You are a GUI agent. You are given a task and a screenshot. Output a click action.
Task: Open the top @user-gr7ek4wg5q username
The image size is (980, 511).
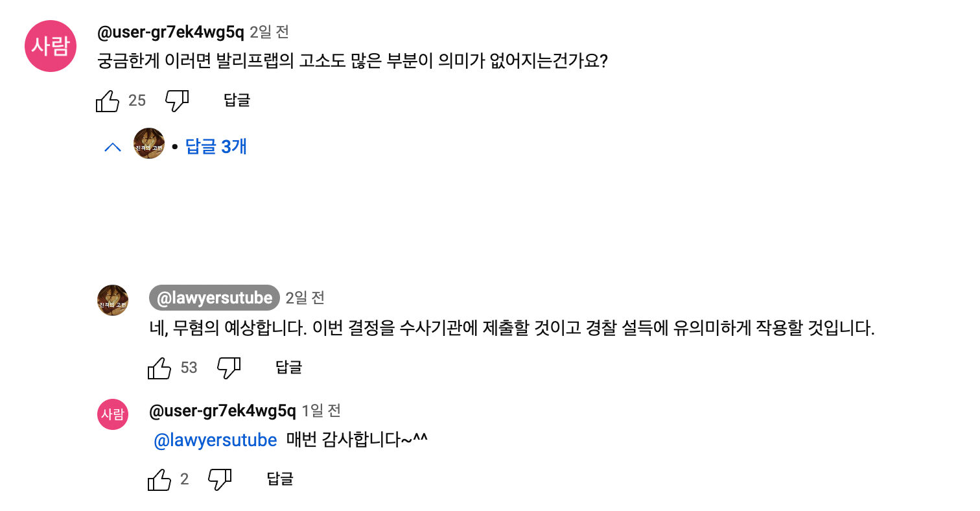[170, 31]
